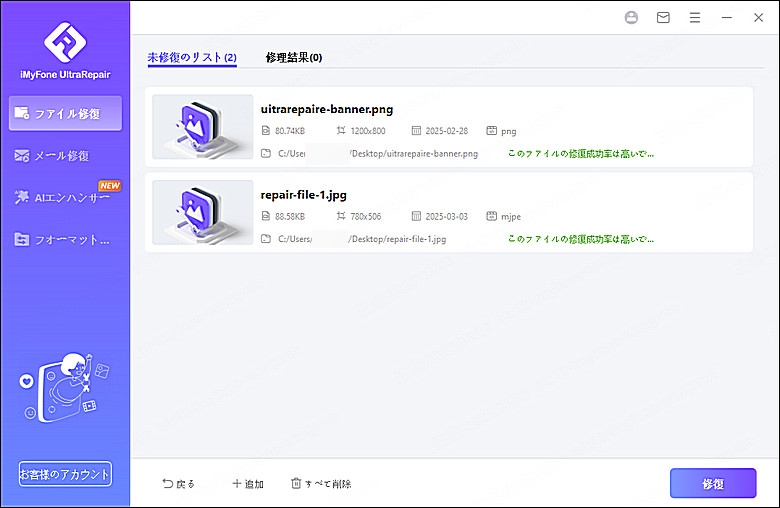
Task: Click calendar icon beside 2025-03-03
Action: [416, 216]
